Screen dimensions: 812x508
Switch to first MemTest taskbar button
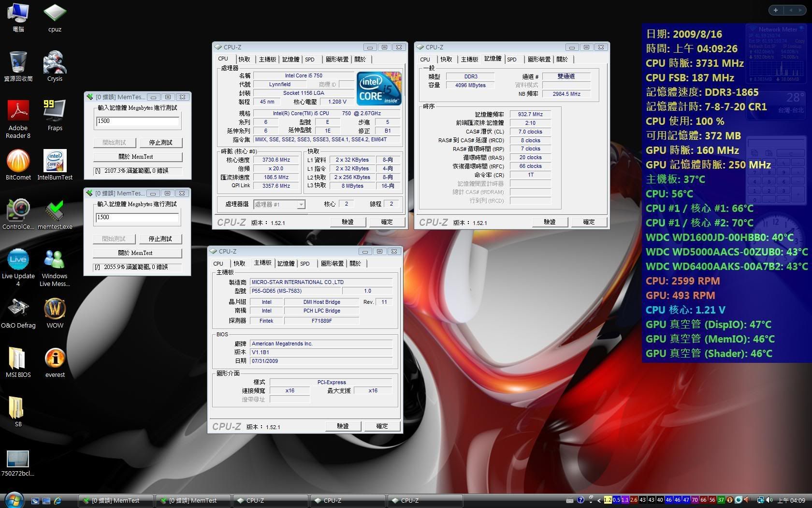click(116, 501)
